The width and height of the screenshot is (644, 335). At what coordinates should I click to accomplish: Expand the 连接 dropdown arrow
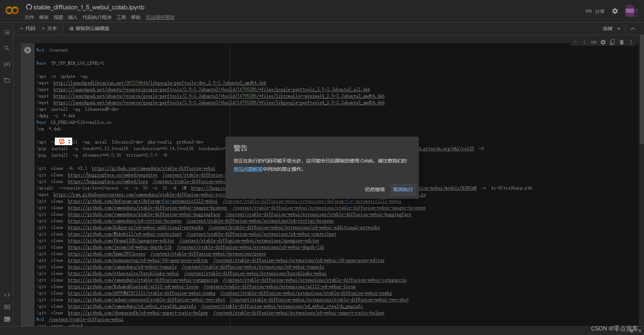[619, 29]
